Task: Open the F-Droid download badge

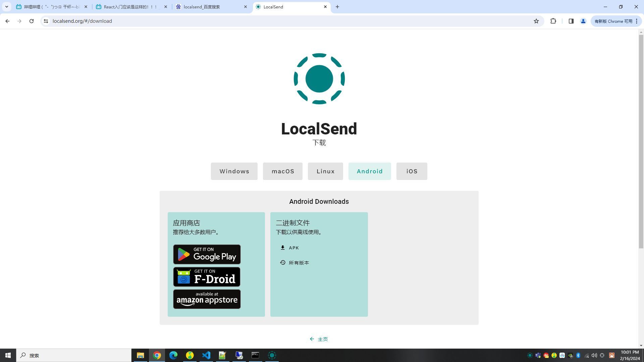Action: pos(207,277)
